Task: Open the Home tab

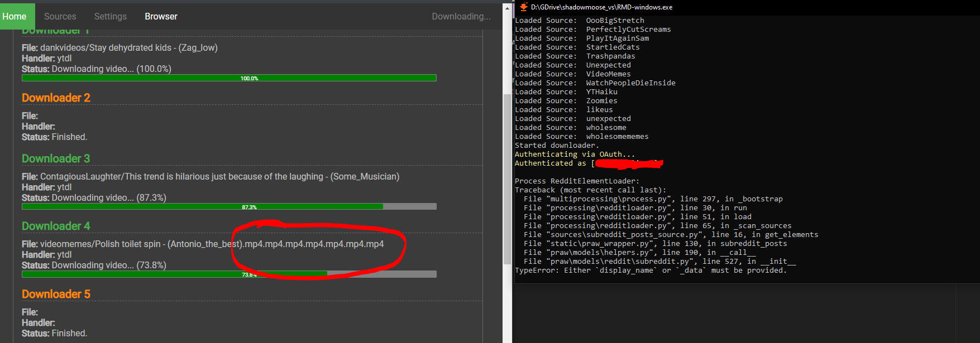Action: click(x=15, y=16)
